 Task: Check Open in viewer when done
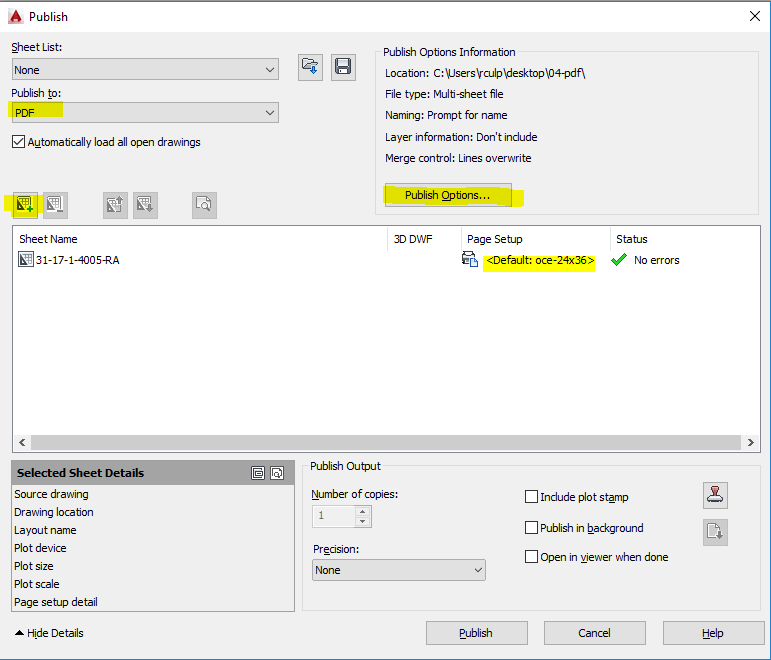click(x=531, y=557)
